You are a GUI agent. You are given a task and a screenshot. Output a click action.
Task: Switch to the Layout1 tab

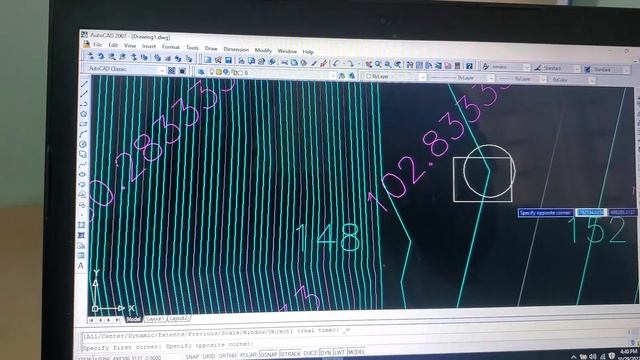[x=155, y=318]
